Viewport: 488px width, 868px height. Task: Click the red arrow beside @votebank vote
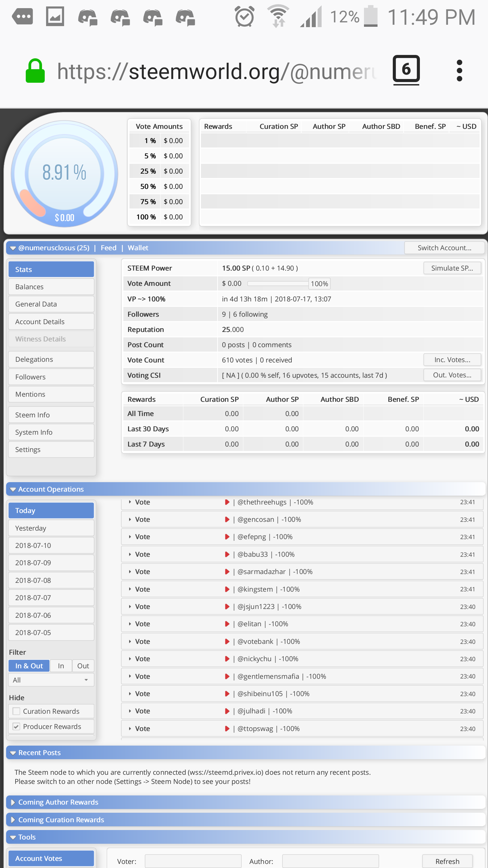(x=227, y=642)
